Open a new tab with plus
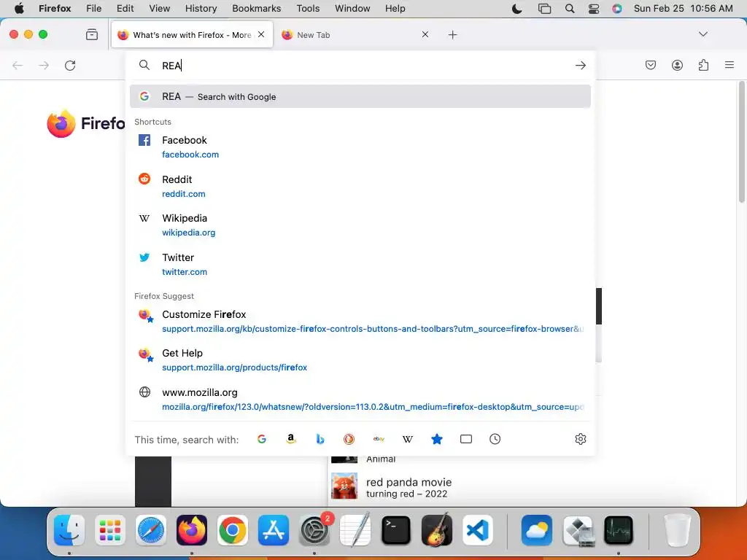747x560 pixels. click(x=452, y=35)
